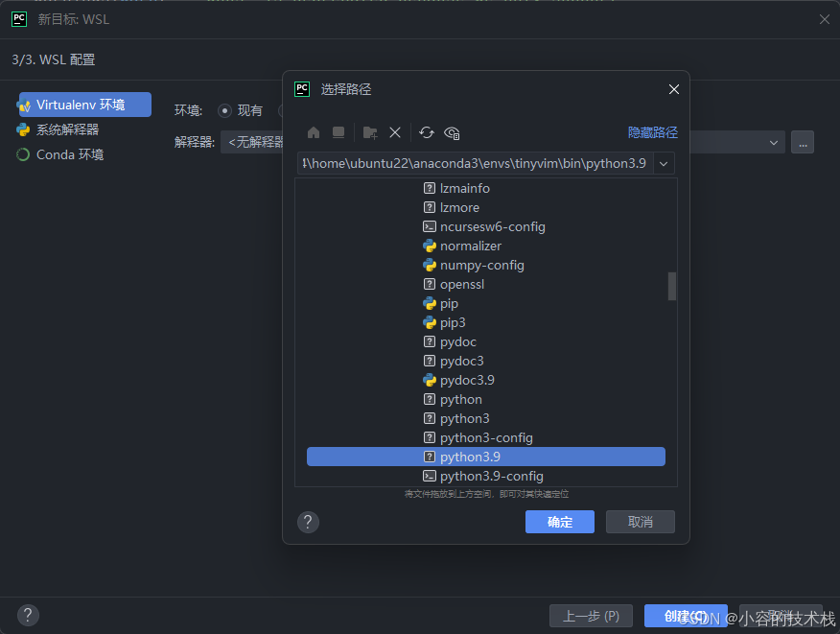Screen dimensions: 840x634
Task: Create a new folder via toolbar icon
Action: (370, 132)
